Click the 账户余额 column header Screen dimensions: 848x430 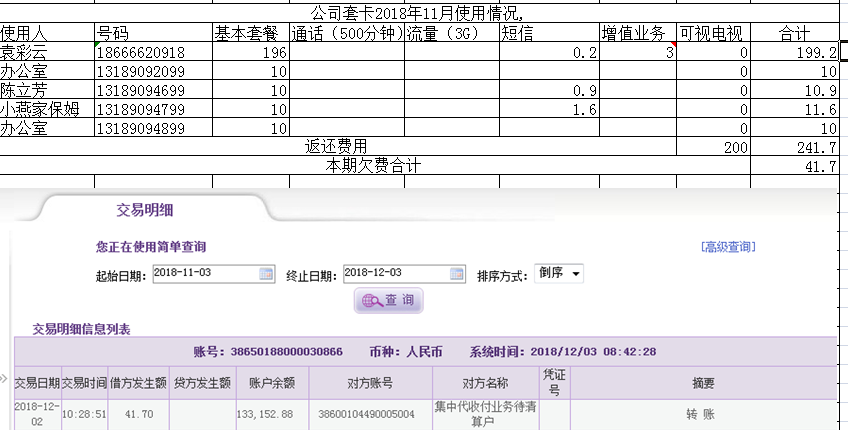click(x=269, y=382)
